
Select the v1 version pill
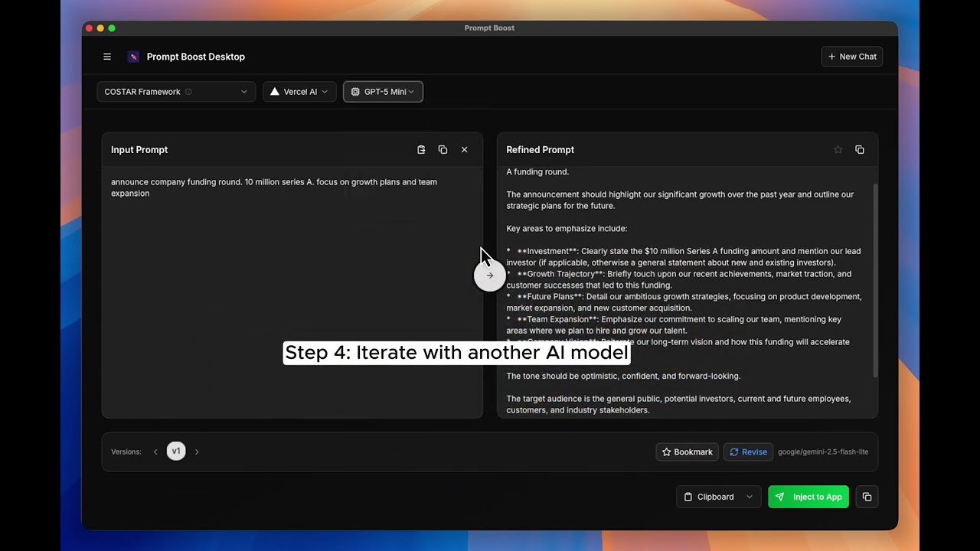point(176,451)
